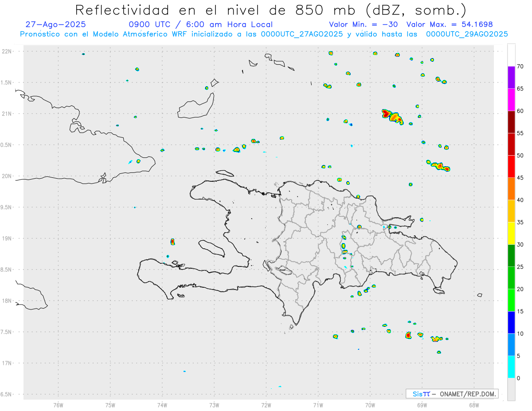Click the red storm cell near 17.5N 69W

click(408, 335)
